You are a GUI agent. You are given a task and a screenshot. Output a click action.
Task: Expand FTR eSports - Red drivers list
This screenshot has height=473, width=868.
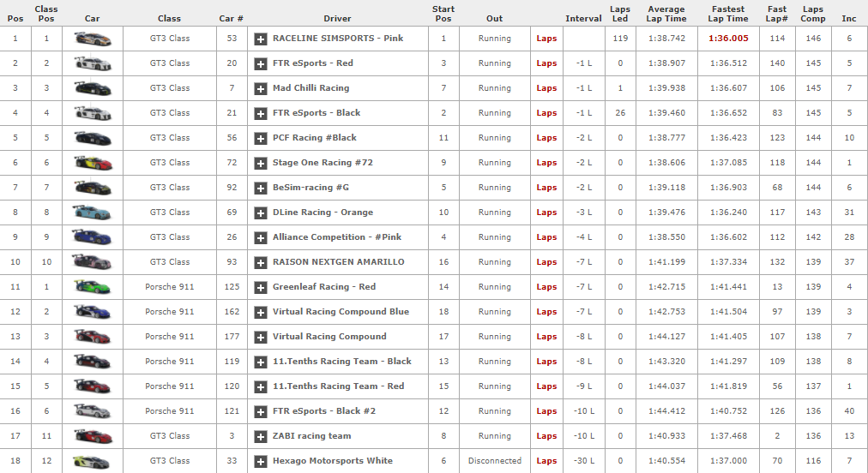click(261, 63)
